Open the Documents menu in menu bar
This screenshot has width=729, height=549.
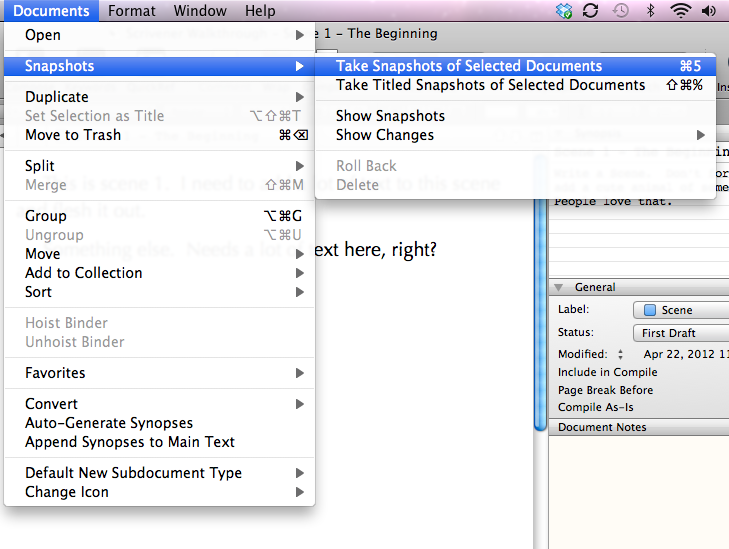pos(51,11)
